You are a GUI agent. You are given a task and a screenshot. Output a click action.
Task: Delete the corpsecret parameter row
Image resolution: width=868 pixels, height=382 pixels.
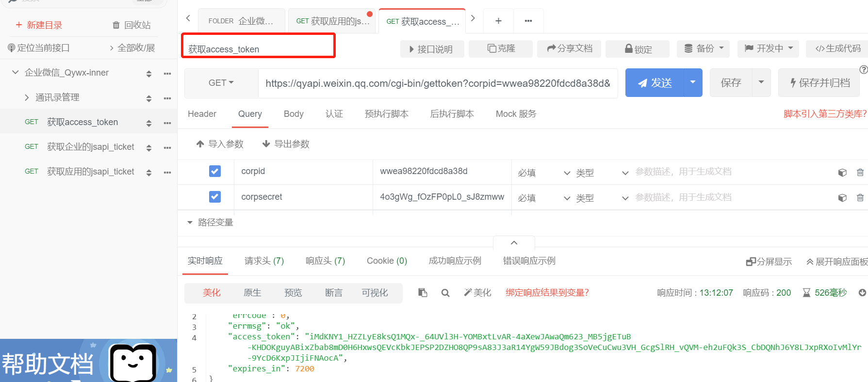click(860, 197)
